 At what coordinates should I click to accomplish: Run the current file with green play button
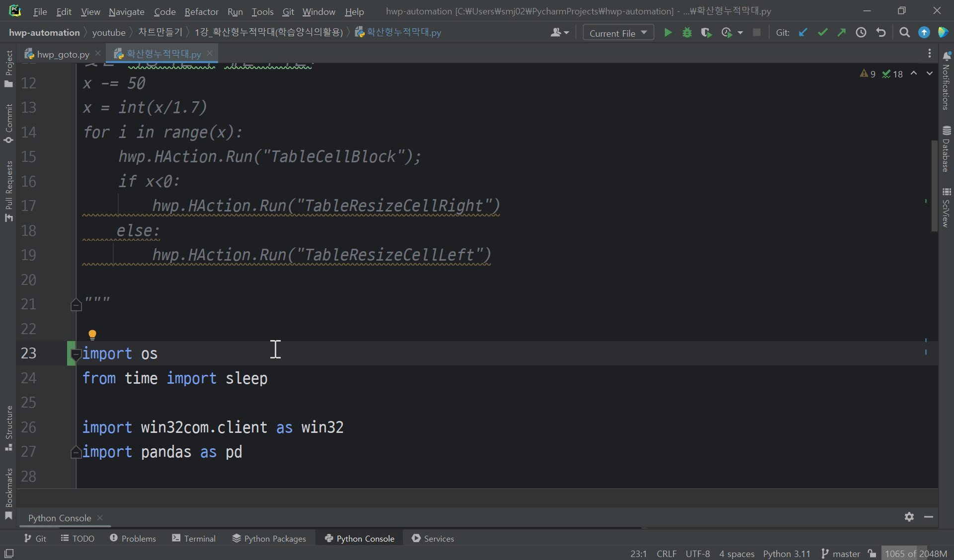668,33
